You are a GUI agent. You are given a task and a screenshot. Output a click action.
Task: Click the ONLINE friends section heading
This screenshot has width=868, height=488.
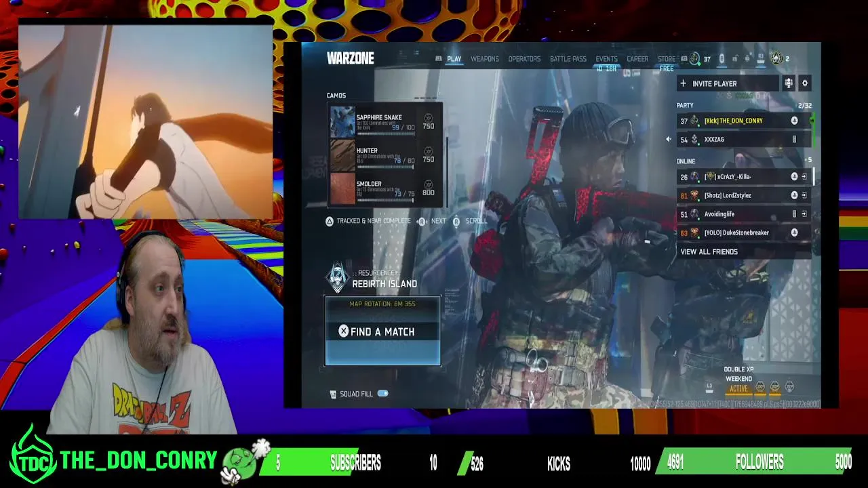(686, 161)
